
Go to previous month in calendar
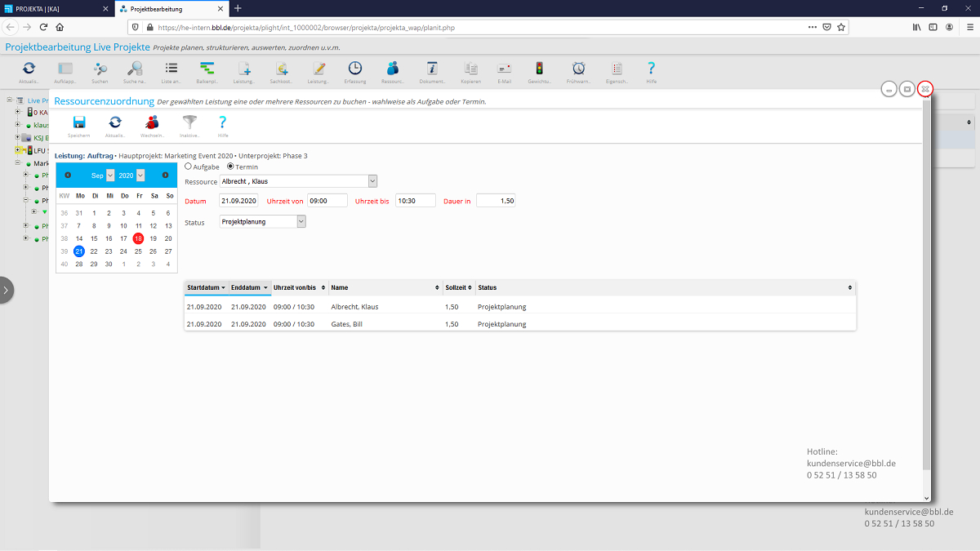point(68,175)
